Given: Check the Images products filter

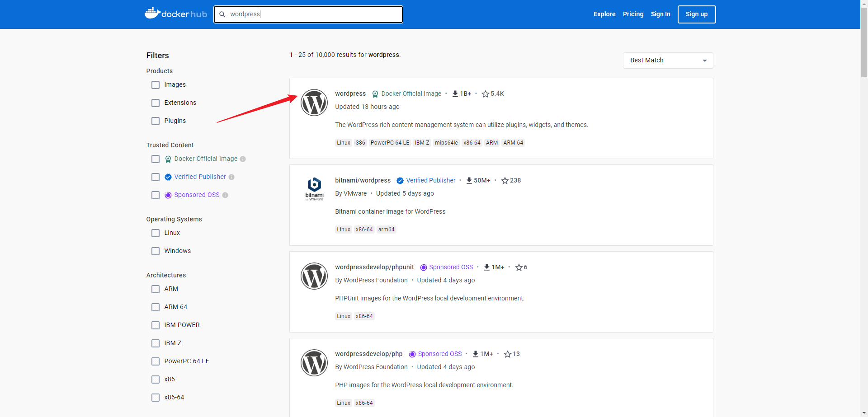Looking at the screenshot, I should point(156,85).
